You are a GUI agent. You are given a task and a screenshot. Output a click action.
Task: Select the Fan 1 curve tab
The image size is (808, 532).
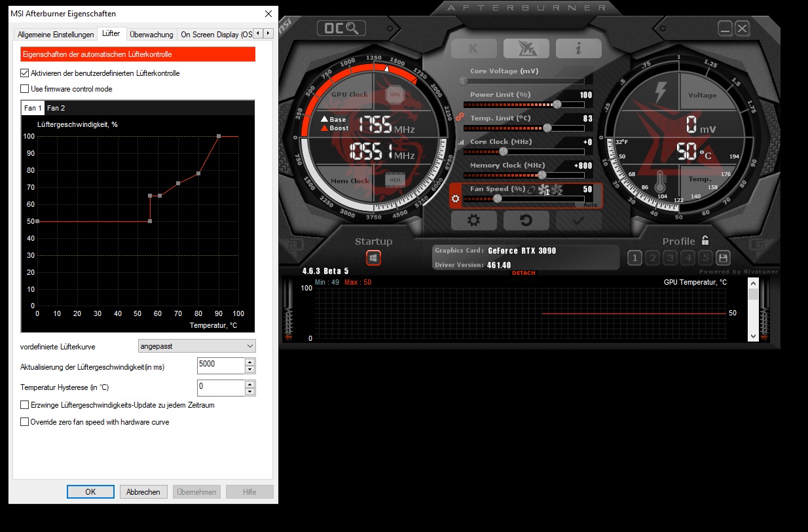point(33,108)
